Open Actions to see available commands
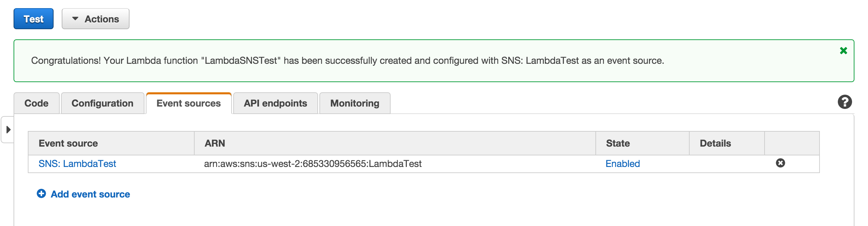This screenshot has width=868, height=226. point(96,19)
